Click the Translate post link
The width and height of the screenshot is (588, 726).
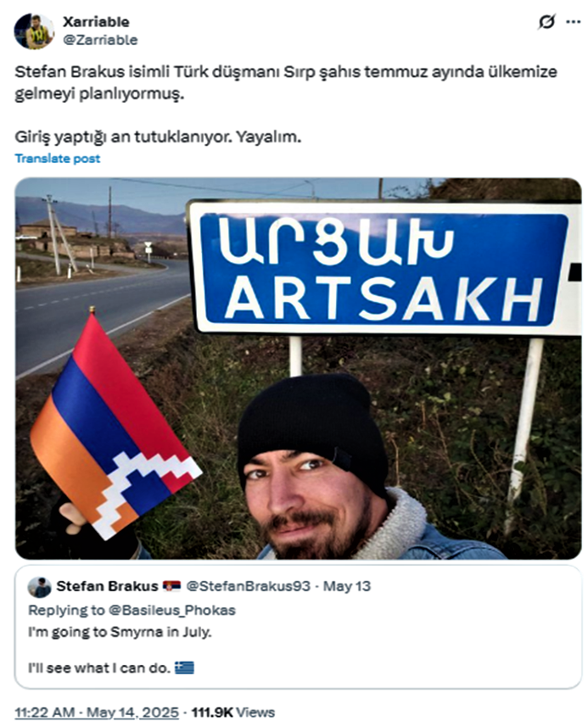click(x=58, y=159)
